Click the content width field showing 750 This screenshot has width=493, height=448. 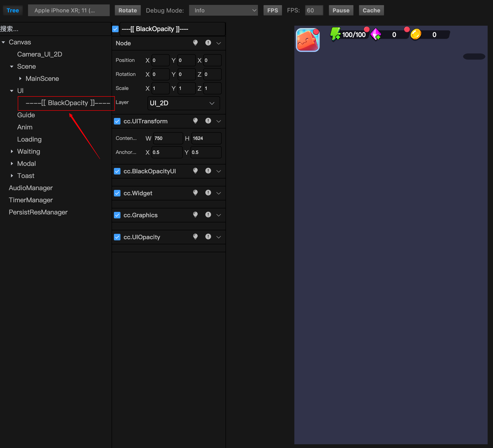pos(168,138)
